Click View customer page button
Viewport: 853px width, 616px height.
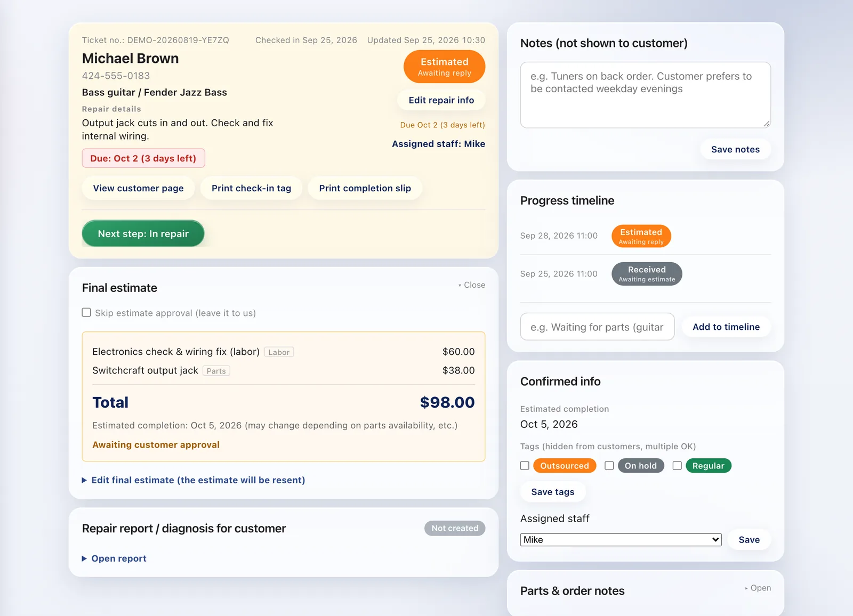138,188
